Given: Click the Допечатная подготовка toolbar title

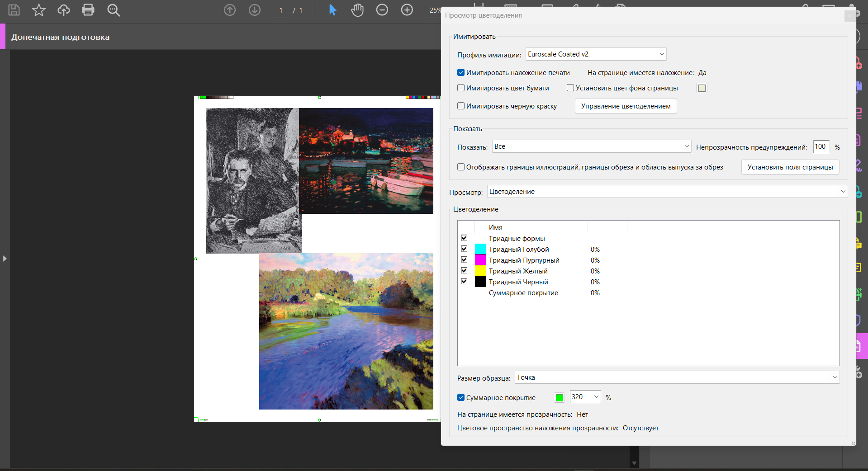Looking at the screenshot, I should point(60,37).
